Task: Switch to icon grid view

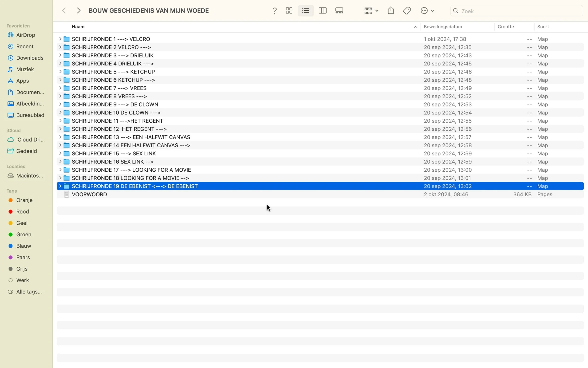Action: pos(289,11)
